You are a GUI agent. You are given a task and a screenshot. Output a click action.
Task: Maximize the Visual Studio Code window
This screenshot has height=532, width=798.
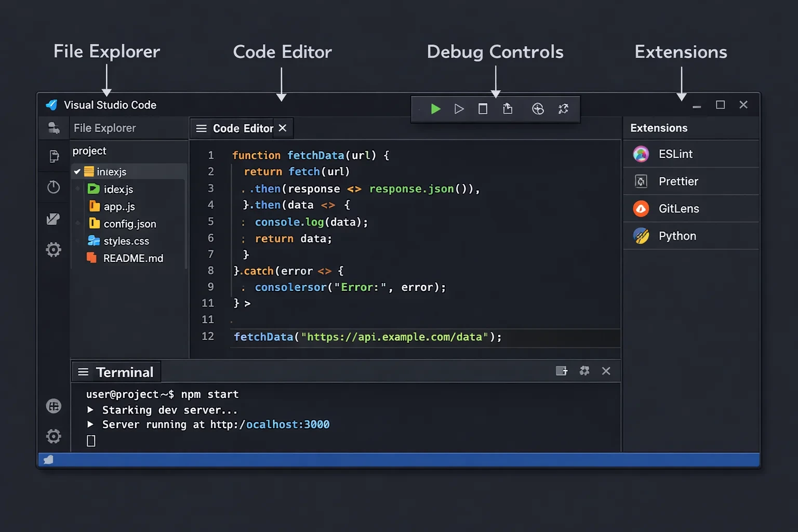(x=720, y=104)
